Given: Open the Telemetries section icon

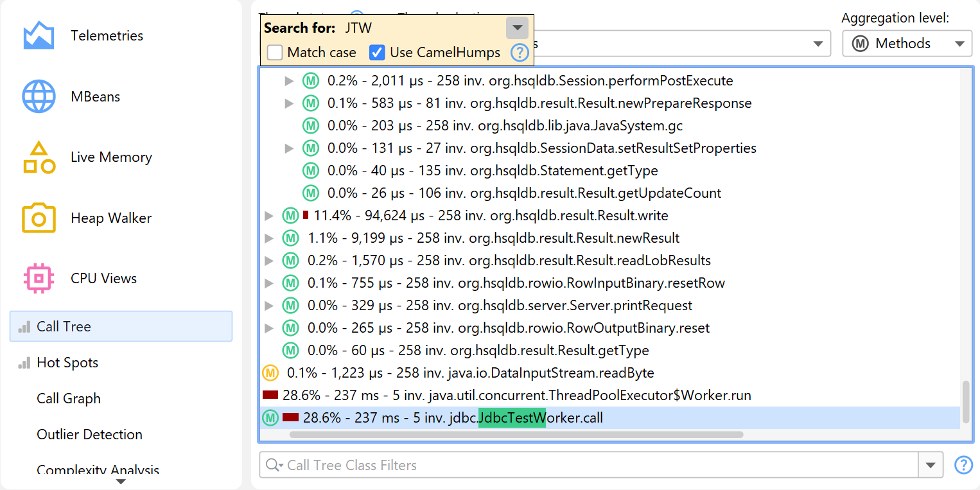Looking at the screenshot, I should [x=39, y=36].
